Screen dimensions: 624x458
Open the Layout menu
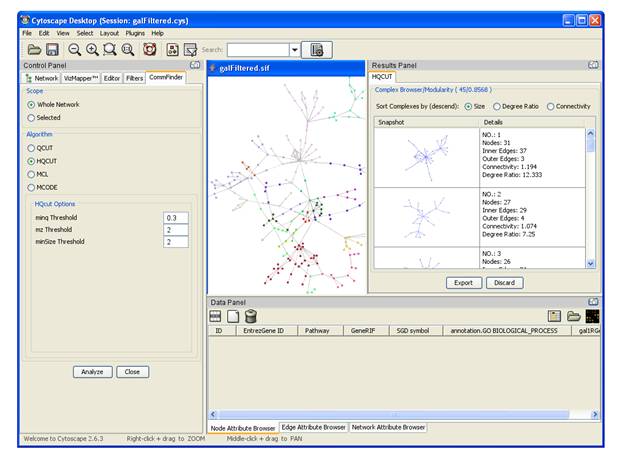tap(109, 33)
